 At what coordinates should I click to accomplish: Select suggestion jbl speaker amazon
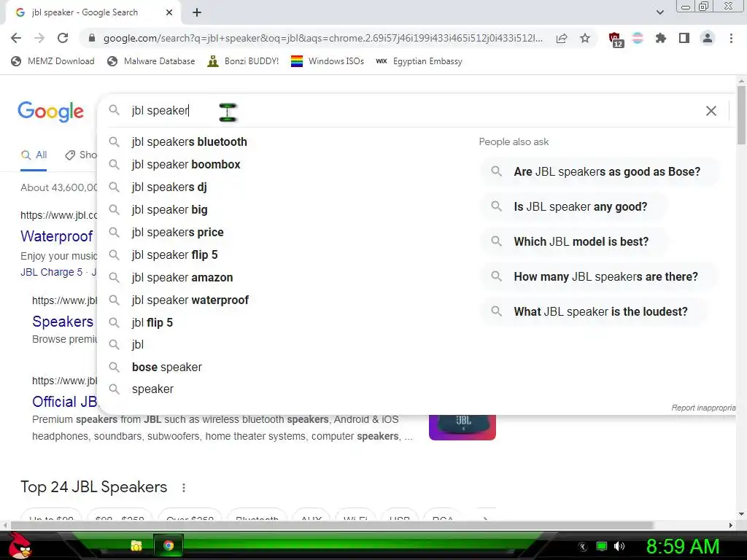pyautogui.click(x=182, y=278)
